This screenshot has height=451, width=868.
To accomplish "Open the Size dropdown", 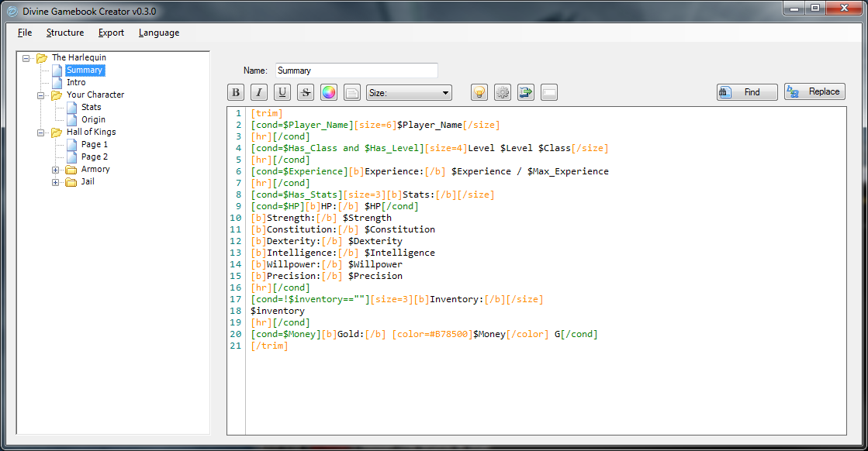I will (409, 93).
